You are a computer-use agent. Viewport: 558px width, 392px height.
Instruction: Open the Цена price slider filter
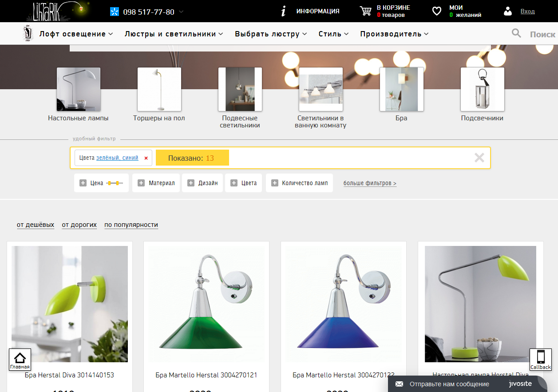click(x=101, y=183)
